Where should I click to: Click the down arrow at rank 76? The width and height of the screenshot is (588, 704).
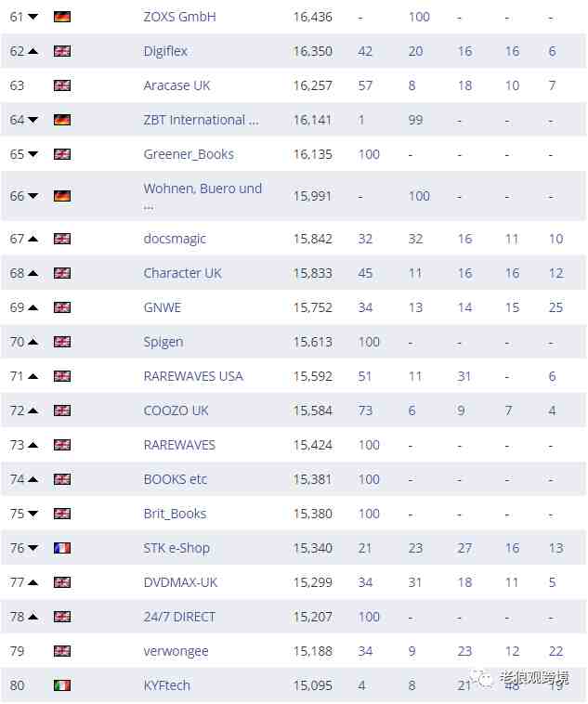[33, 548]
